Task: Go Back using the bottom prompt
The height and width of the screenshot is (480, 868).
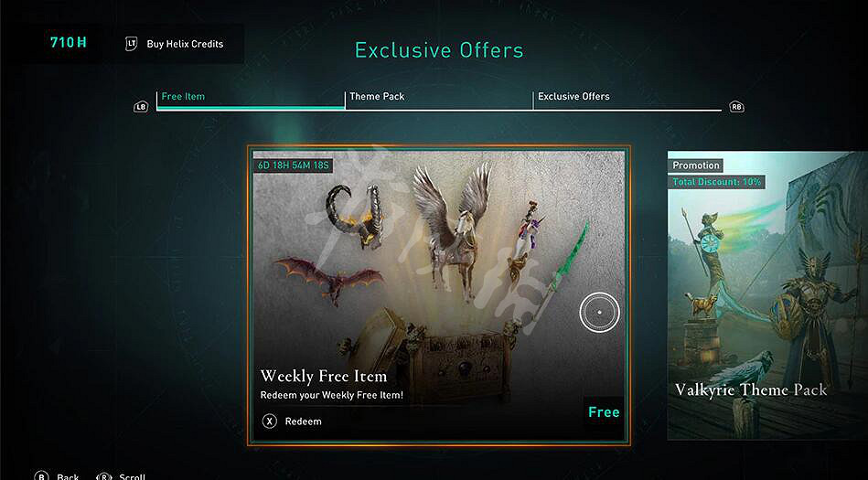Action: tap(68, 476)
